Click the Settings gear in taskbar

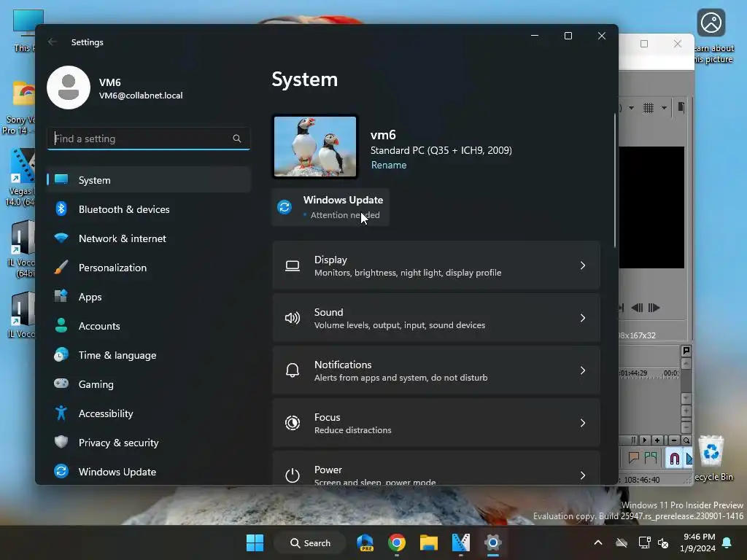click(x=493, y=542)
